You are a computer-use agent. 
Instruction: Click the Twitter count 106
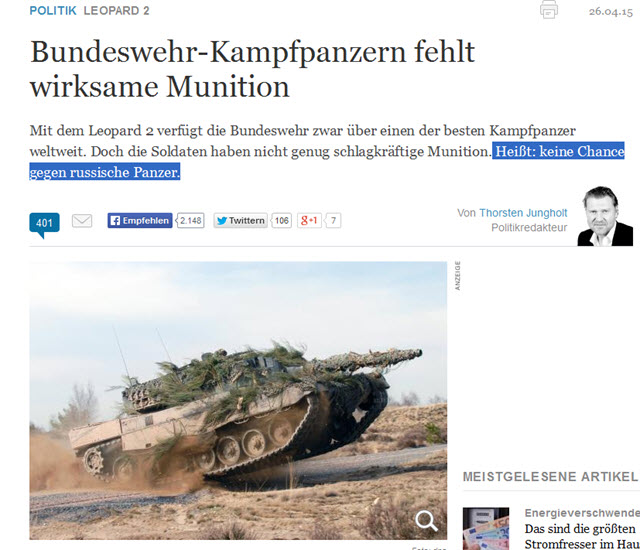(x=281, y=221)
